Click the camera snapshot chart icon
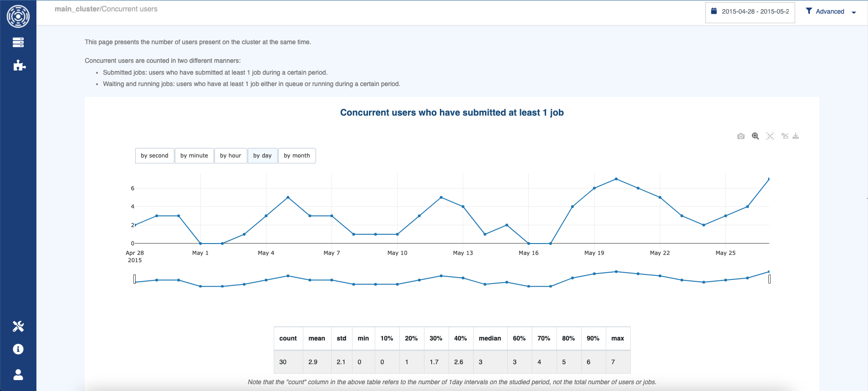868x391 pixels. click(741, 136)
